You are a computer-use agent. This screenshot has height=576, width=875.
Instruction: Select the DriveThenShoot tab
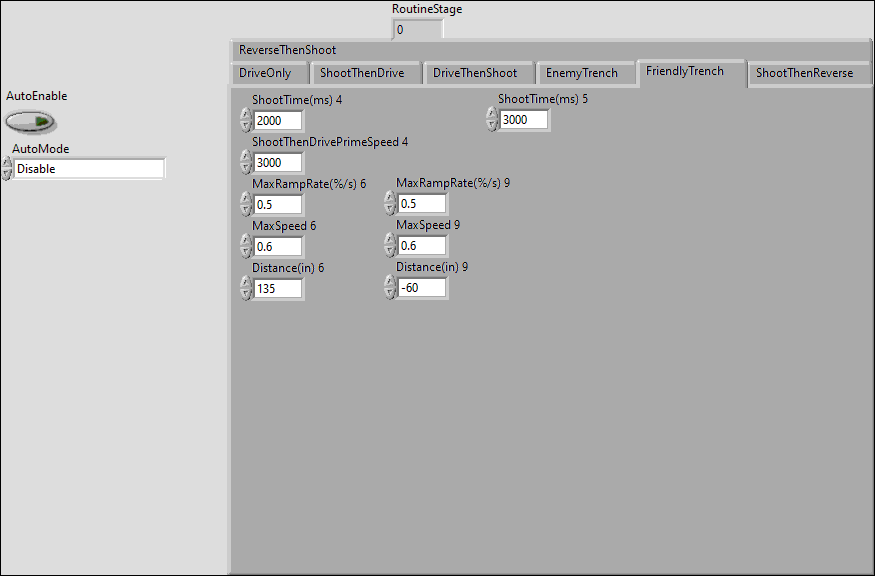pyautogui.click(x=475, y=73)
